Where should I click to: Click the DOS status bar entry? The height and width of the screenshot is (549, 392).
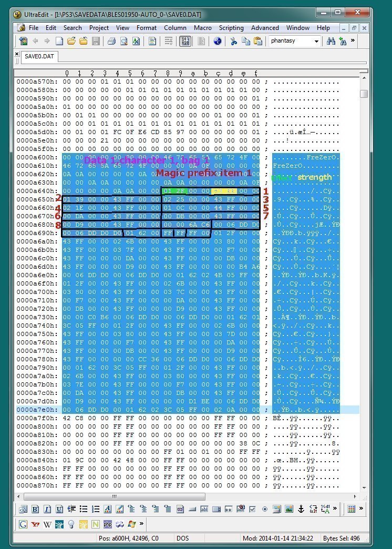[x=182, y=538]
